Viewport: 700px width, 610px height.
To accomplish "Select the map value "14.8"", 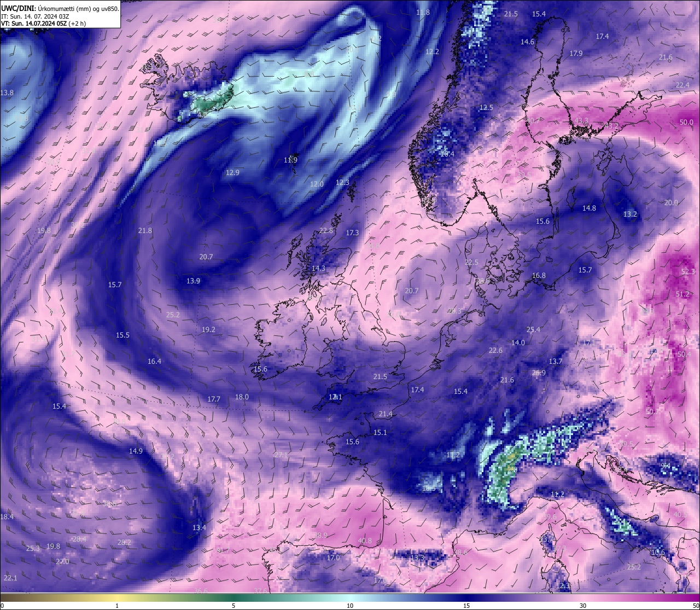I will click(x=589, y=208).
